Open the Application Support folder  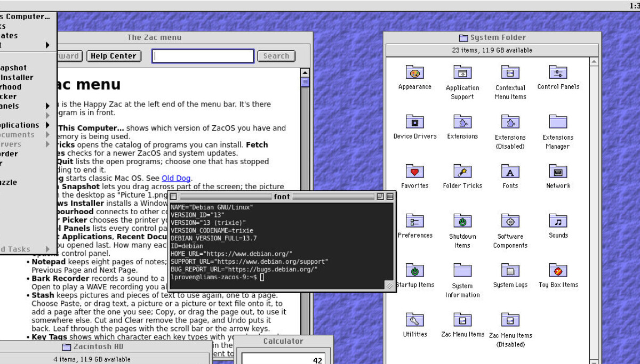462,72
